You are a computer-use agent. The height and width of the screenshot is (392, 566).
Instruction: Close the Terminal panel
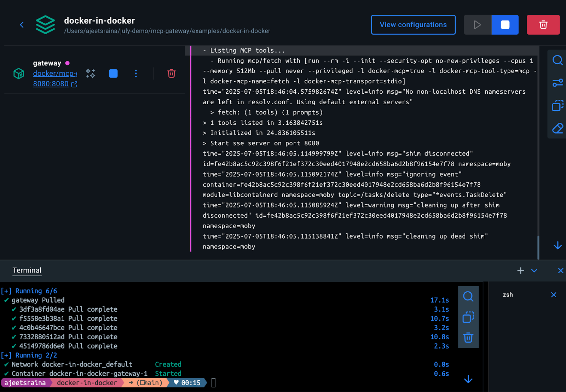[x=561, y=271]
